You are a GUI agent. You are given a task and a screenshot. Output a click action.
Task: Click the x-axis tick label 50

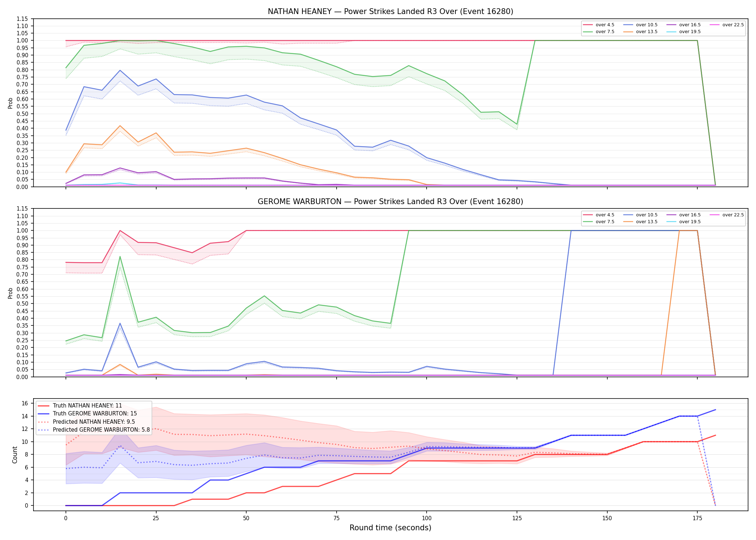246,518
